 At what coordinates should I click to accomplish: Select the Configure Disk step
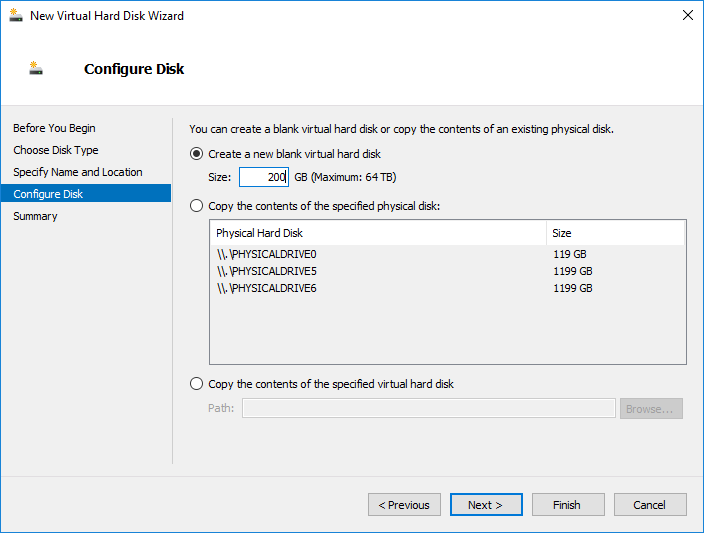[x=86, y=194]
